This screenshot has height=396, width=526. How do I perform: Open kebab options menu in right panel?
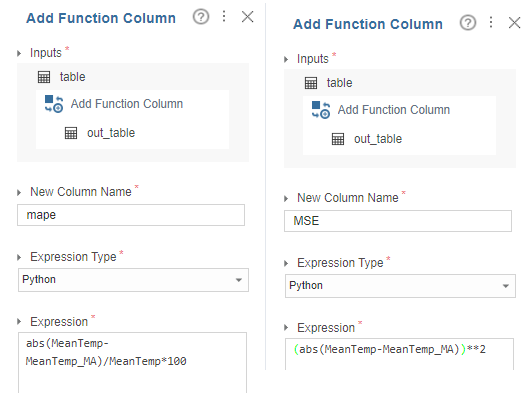[491, 22]
